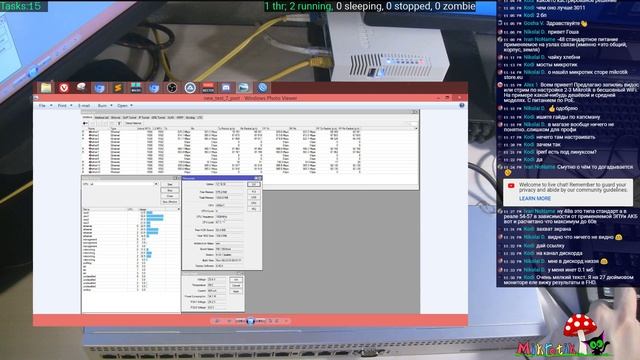This screenshot has width=640, height=360.
Task: Select the active Photo Viewer taskbar icon
Action: coord(244,87)
